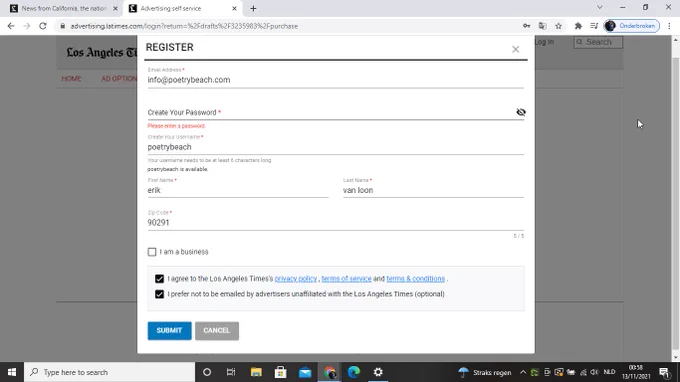680x382 pixels.
Task: Click the page Search box
Action: (598, 42)
